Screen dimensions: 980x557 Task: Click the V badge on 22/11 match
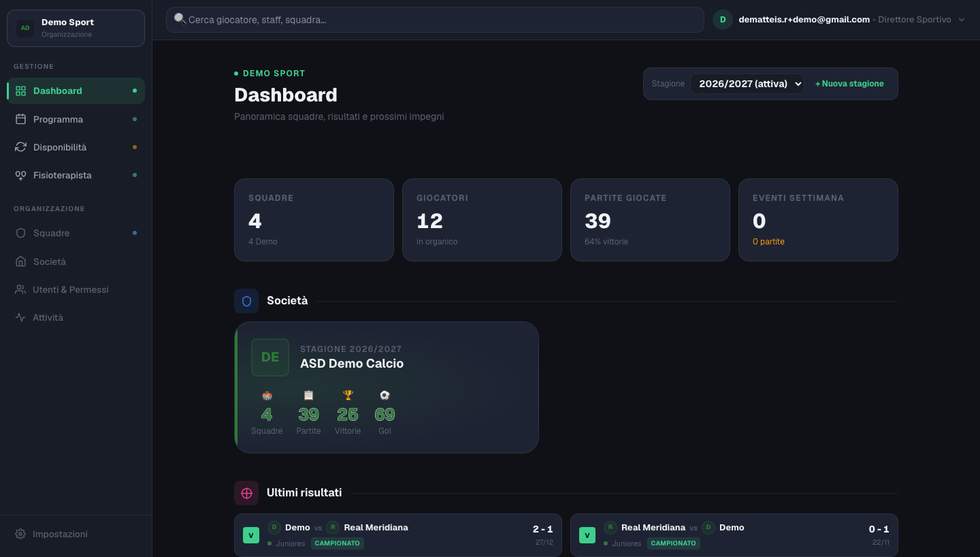pos(587,535)
